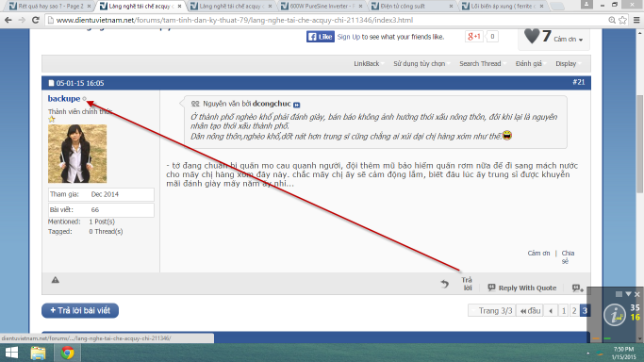Click Reply With Quote button

(x=522, y=288)
